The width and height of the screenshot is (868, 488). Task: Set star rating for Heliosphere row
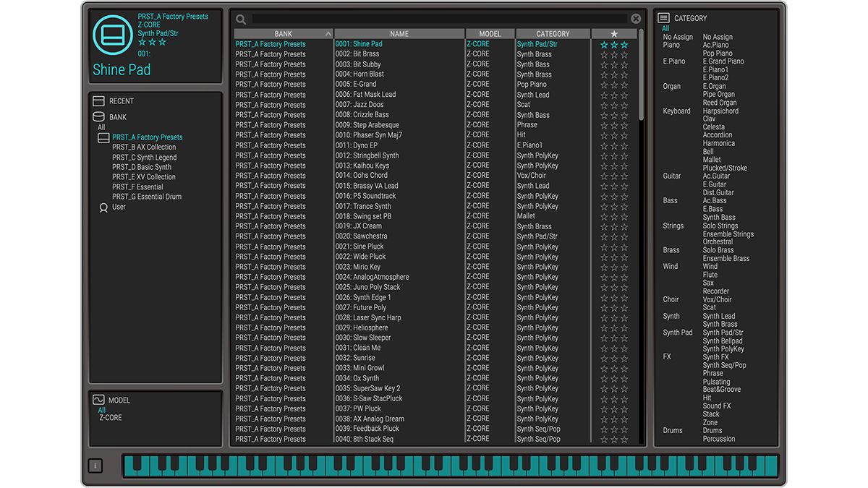tap(614, 328)
